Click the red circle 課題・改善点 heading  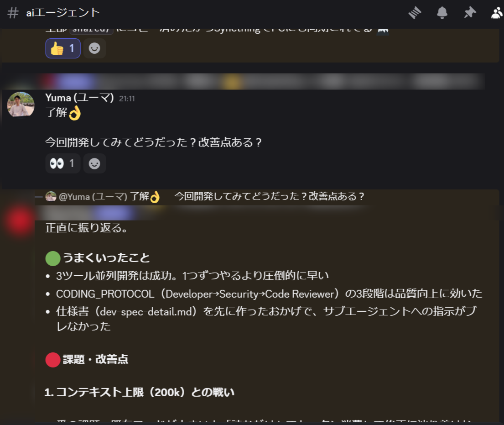87,359
